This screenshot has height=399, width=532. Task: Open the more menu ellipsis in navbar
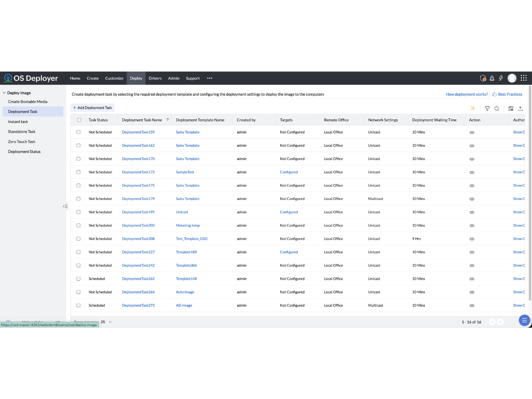click(x=210, y=78)
